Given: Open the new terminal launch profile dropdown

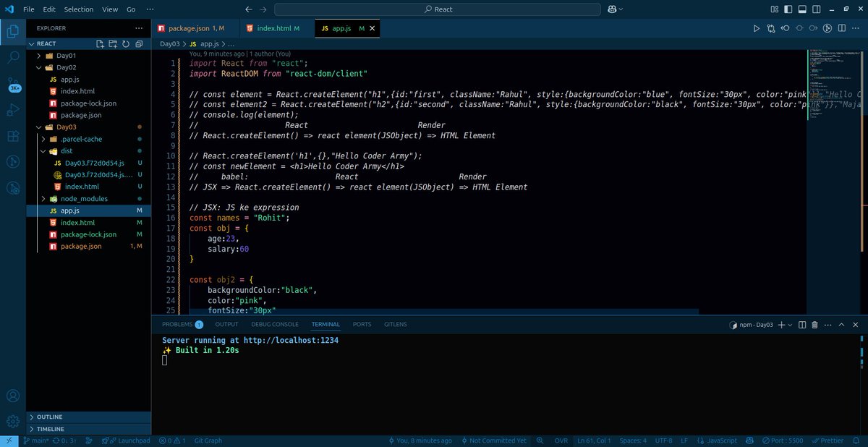Looking at the screenshot, I should point(790,325).
